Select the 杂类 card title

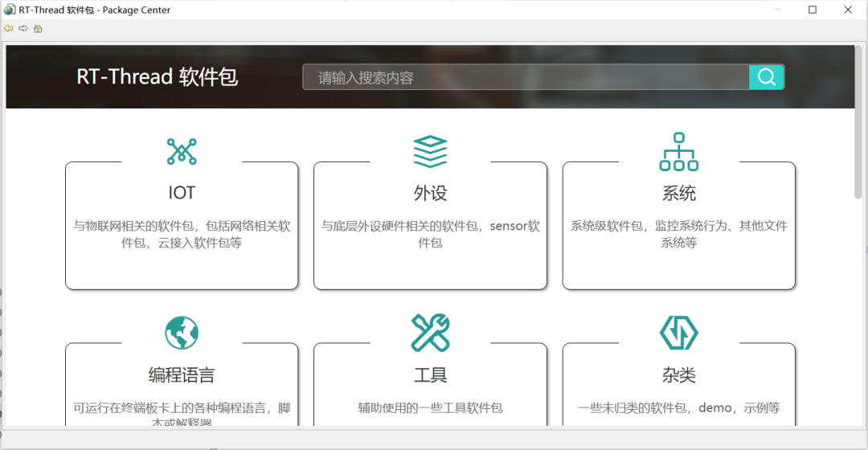pos(678,374)
